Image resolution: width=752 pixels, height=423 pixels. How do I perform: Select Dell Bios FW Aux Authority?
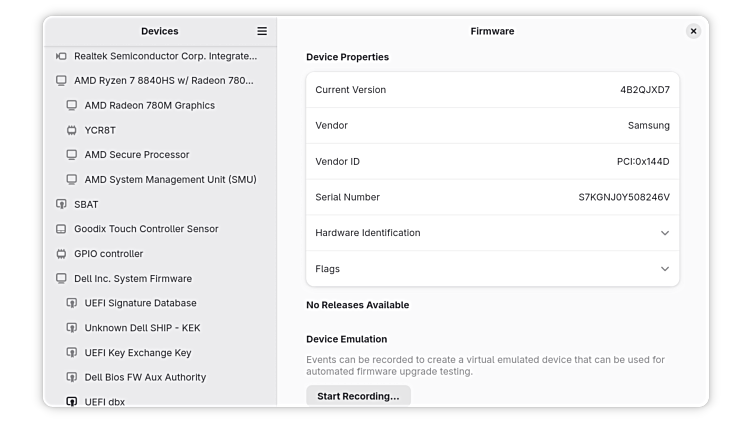145,377
